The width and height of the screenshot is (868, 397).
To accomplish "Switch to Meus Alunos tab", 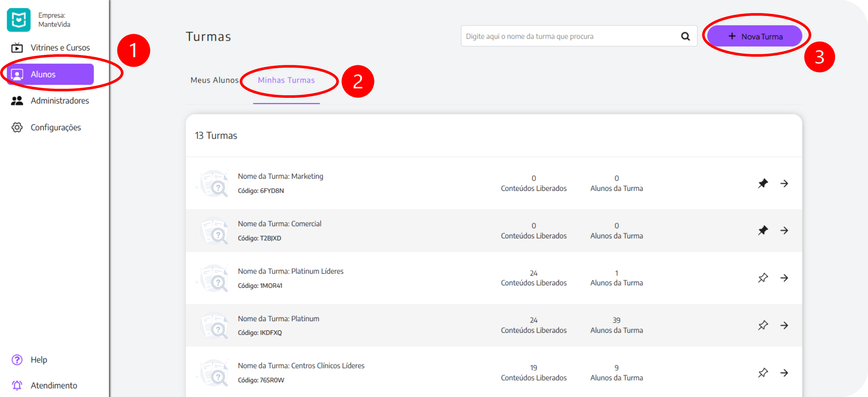I will point(215,80).
